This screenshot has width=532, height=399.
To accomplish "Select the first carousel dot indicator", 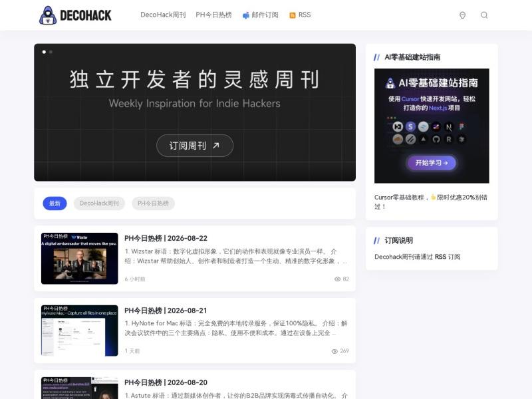I will pyautogui.click(x=44, y=52).
